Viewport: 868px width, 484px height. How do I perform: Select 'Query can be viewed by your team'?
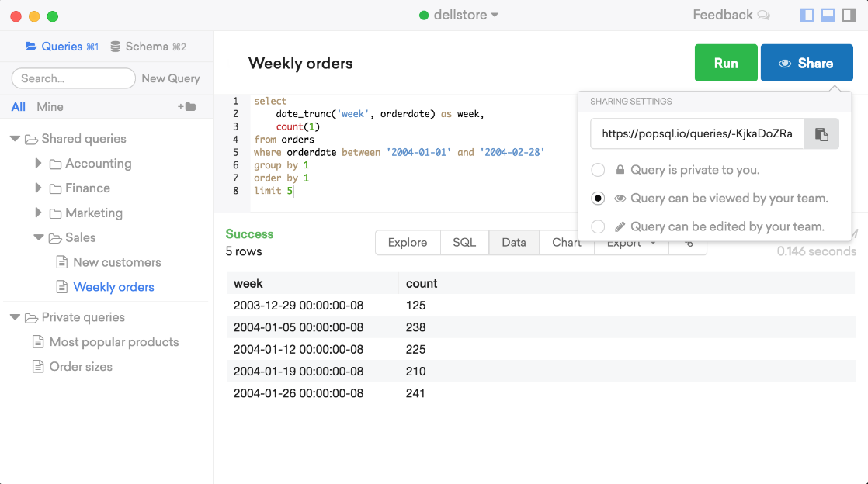pos(598,198)
